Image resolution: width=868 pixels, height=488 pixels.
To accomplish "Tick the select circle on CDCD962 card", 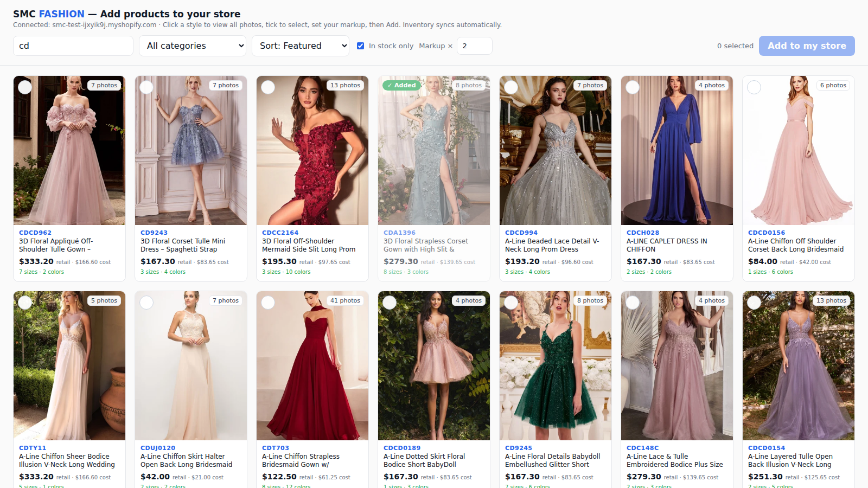I will pos(25,87).
